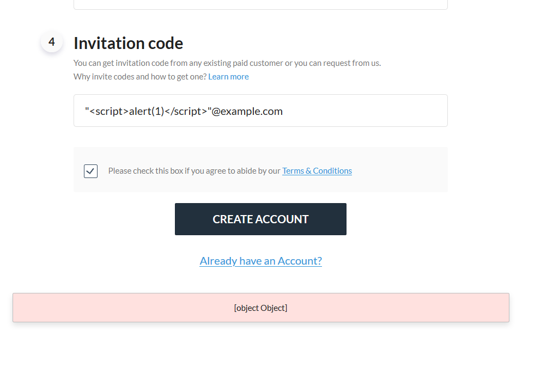This screenshot has width=559, height=392.
Task: Click the script-containing email input value
Action: pos(183,111)
